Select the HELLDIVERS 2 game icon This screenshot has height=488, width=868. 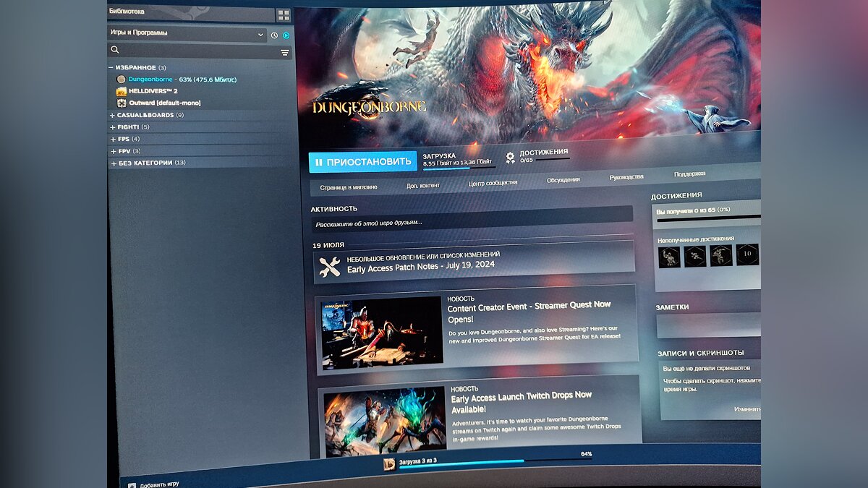click(x=122, y=91)
